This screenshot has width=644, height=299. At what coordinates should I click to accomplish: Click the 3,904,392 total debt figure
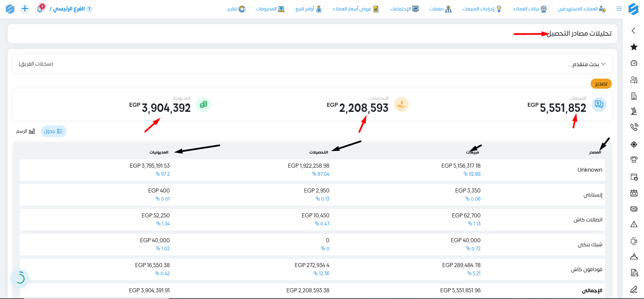166,108
